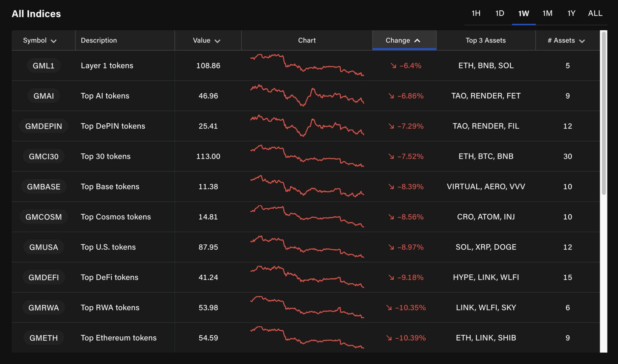
Task: Switch to the ALL timeframe tab
Action: point(595,13)
